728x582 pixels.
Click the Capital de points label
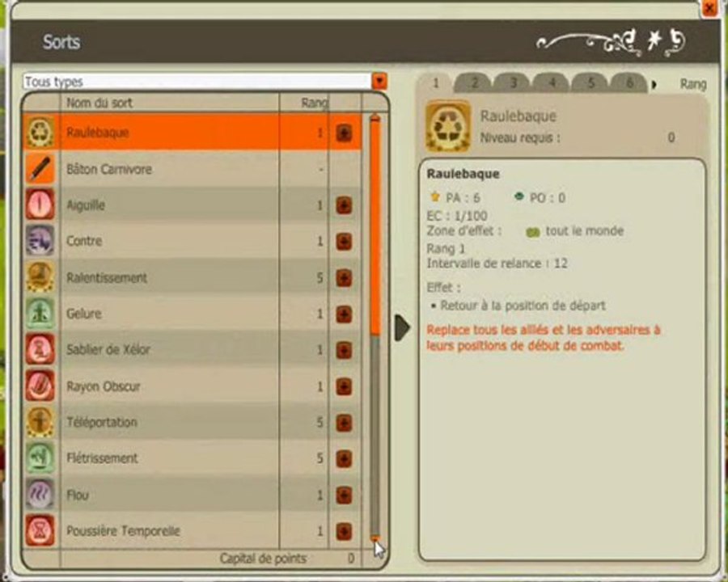coord(263,559)
